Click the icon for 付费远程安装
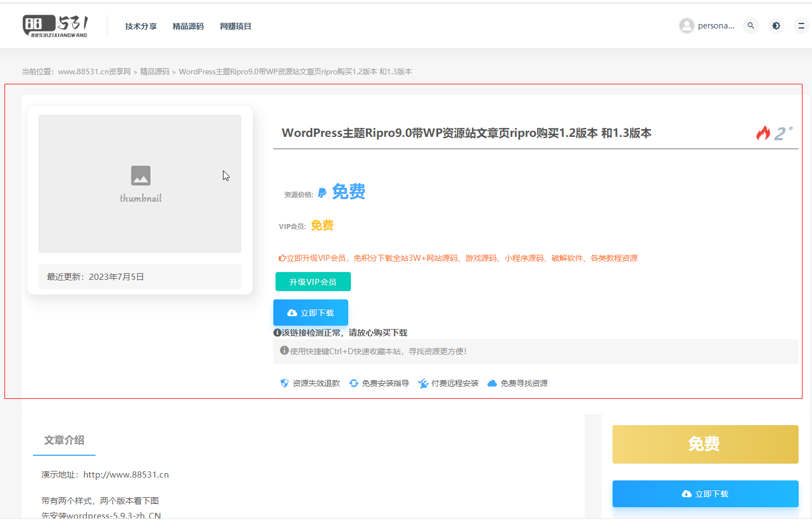Screen dimensions: 812x529 [x=423, y=383]
